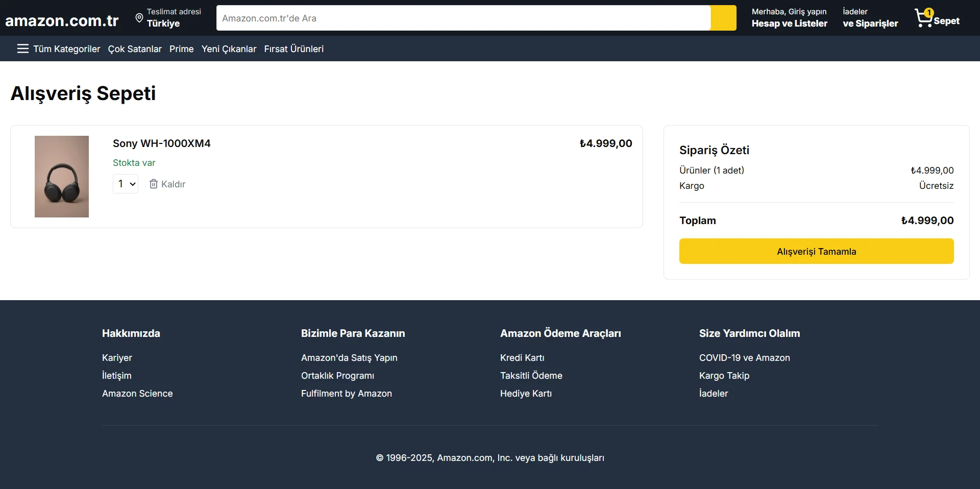Screen dimensions: 980x489
Task: Open the footer İadeler link
Action: (714, 394)
